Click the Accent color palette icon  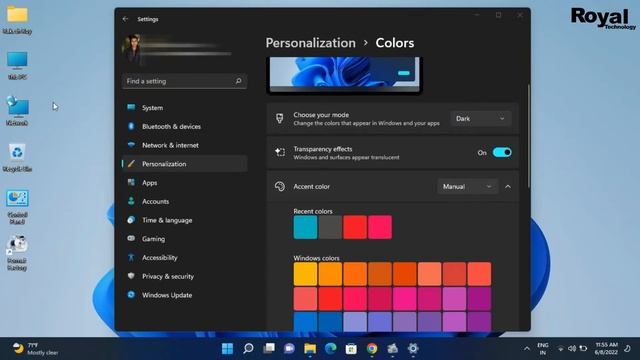point(280,186)
